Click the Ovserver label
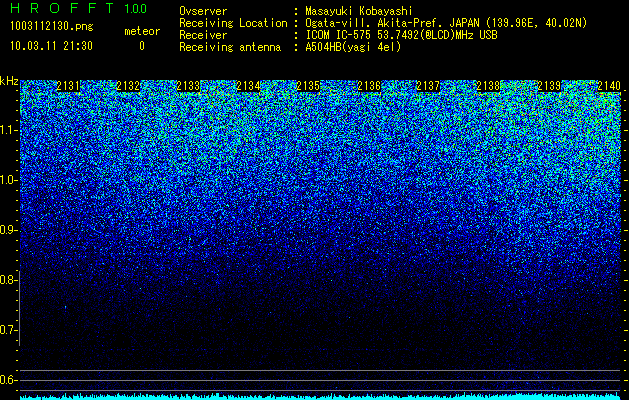The width and height of the screenshot is (629, 400). coord(203,11)
